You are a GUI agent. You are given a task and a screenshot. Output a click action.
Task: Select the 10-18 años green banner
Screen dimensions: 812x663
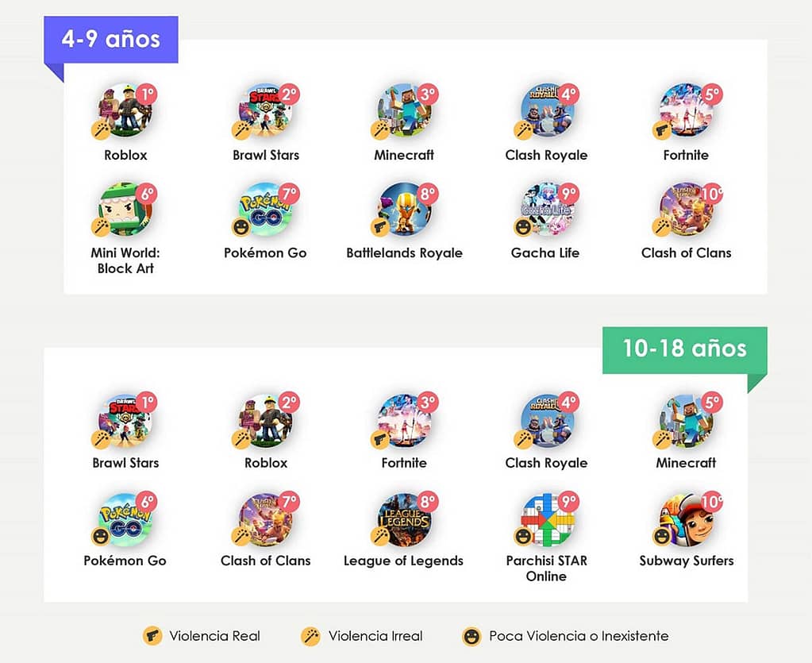point(685,349)
